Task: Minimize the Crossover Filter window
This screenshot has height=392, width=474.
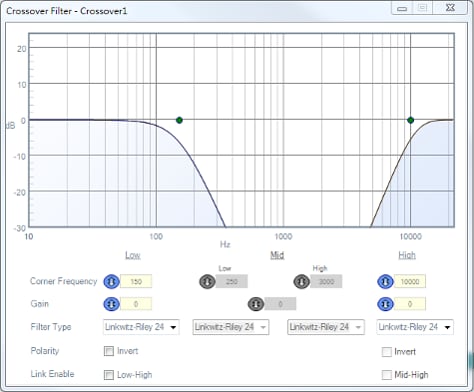Action: click(x=402, y=8)
